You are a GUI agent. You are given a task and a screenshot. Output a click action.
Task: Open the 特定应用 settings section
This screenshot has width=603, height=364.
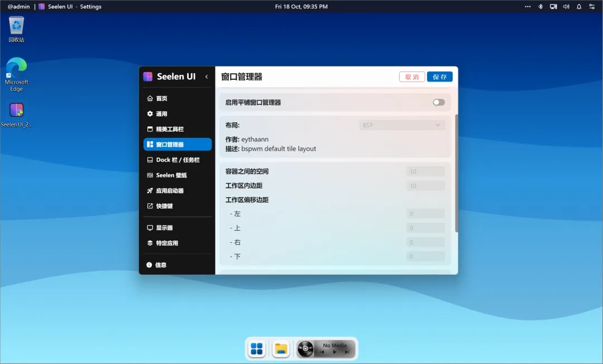click(x=170, y=243)
